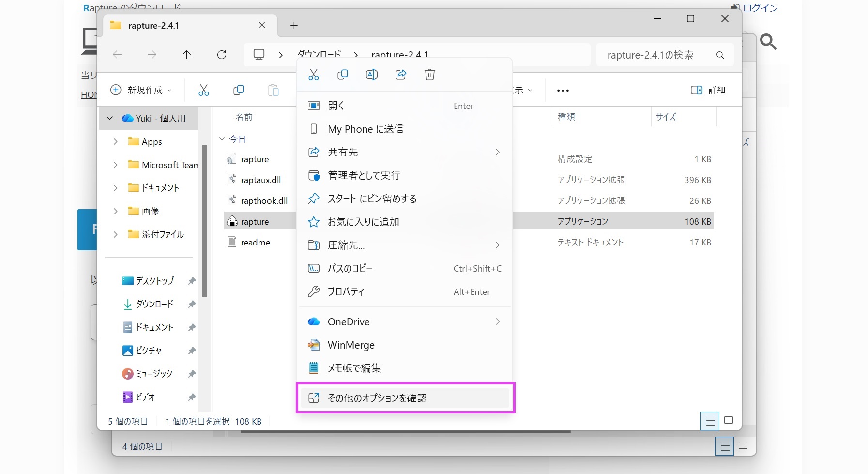Expand the Apps folder in navigation tree
The image size is (868, 474).
pyautogui.click(x=115, y=142)
